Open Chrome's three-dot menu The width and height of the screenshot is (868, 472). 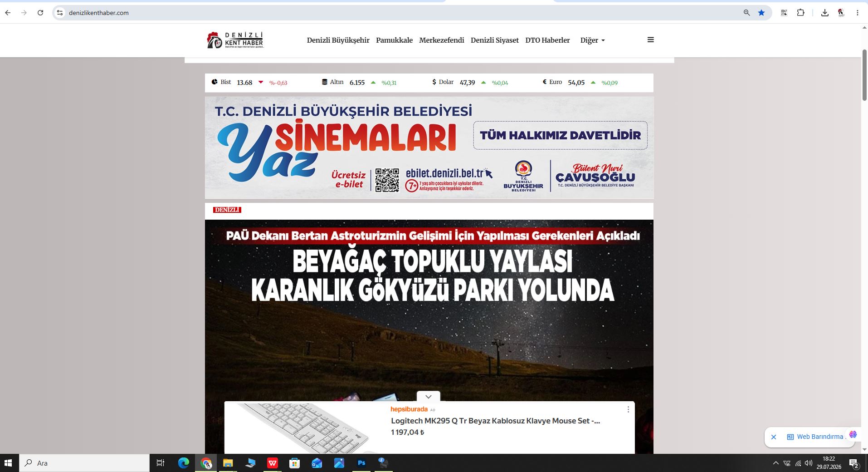[x=857, y=13]
